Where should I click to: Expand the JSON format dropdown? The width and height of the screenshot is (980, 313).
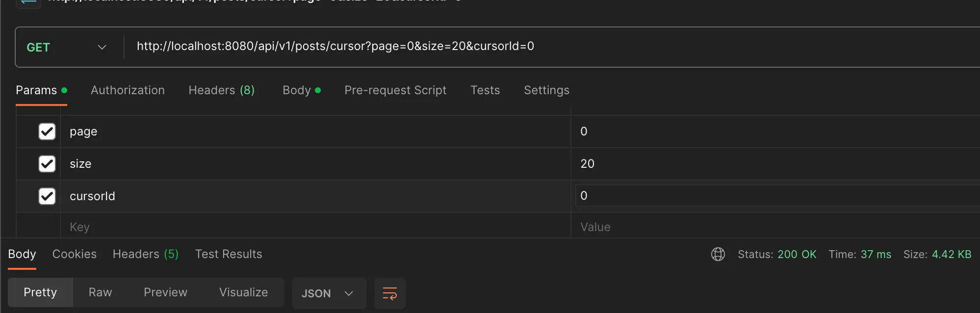click(328, 293)
